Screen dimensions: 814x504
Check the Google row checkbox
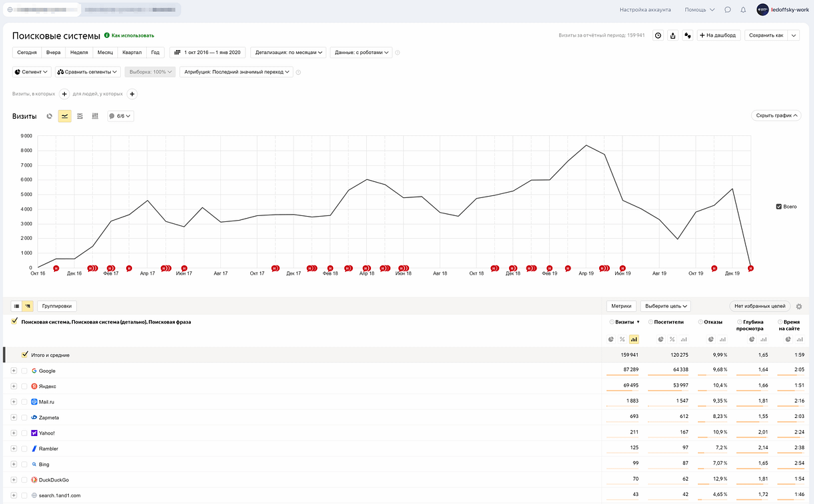click(x=25, y=371)
